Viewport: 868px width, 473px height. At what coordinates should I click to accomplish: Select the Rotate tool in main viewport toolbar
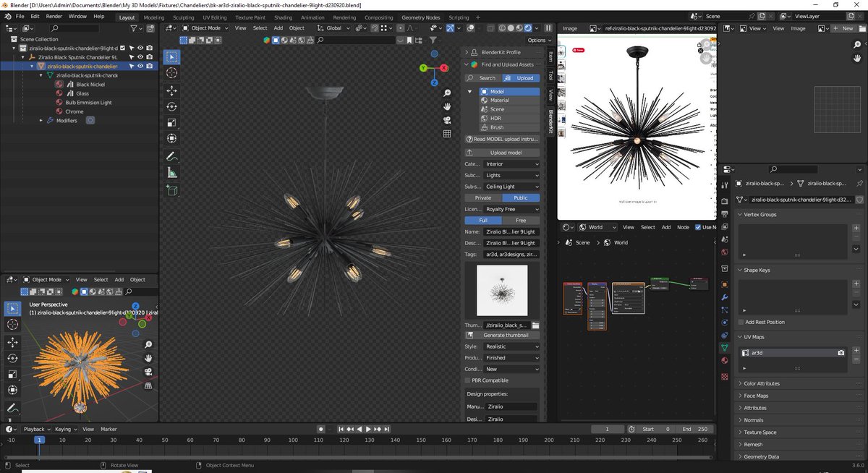point(171,106)
